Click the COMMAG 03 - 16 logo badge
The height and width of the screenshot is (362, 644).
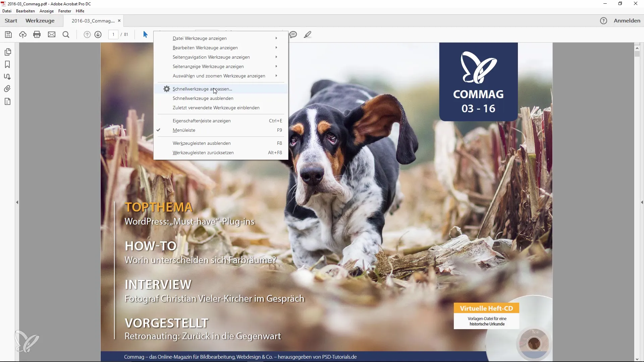(479, 82)
